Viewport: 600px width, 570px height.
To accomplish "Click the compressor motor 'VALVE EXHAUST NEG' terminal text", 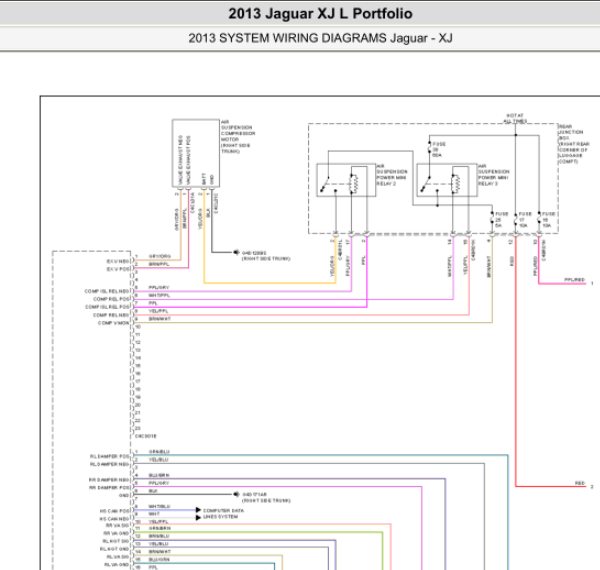I will (181, 160).
